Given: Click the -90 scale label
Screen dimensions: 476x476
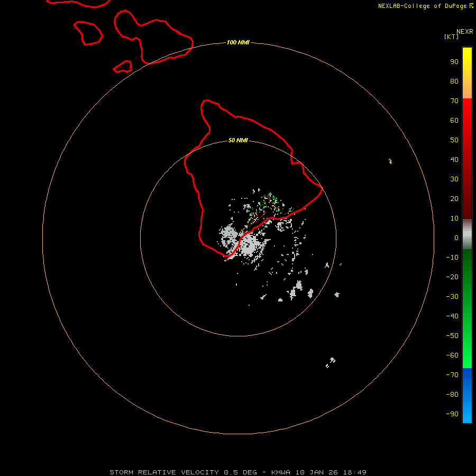Looking at the screenshot, I should (452, 414).
